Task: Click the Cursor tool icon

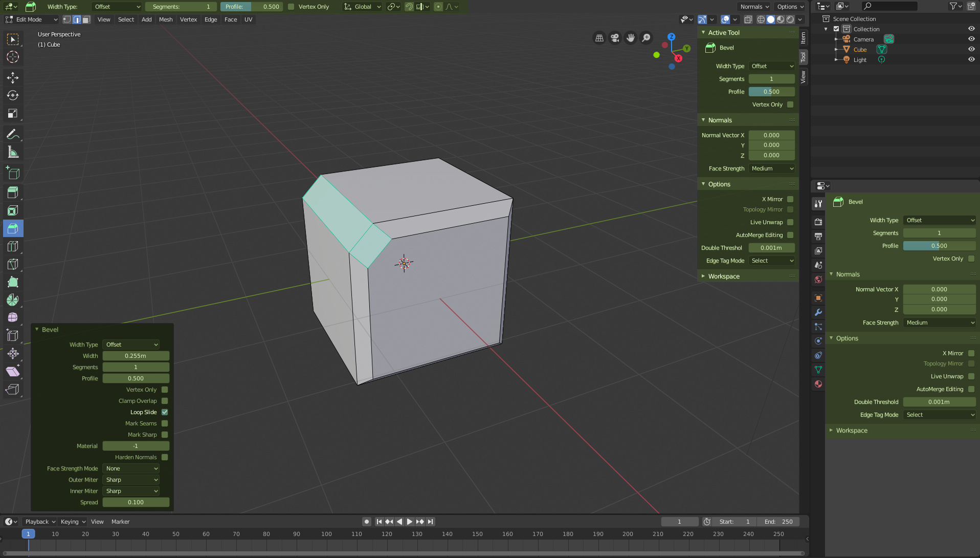Action: click(13, 57)
